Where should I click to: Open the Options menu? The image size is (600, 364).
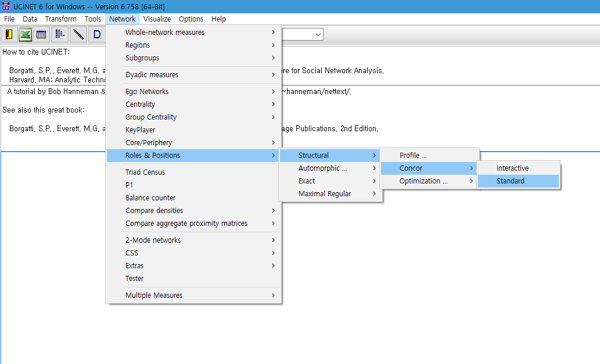191,19
